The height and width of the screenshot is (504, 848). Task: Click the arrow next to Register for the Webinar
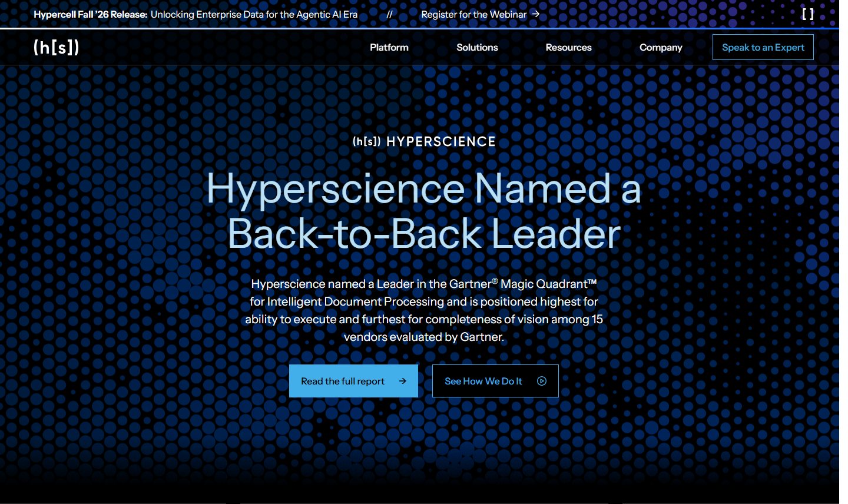536,14
